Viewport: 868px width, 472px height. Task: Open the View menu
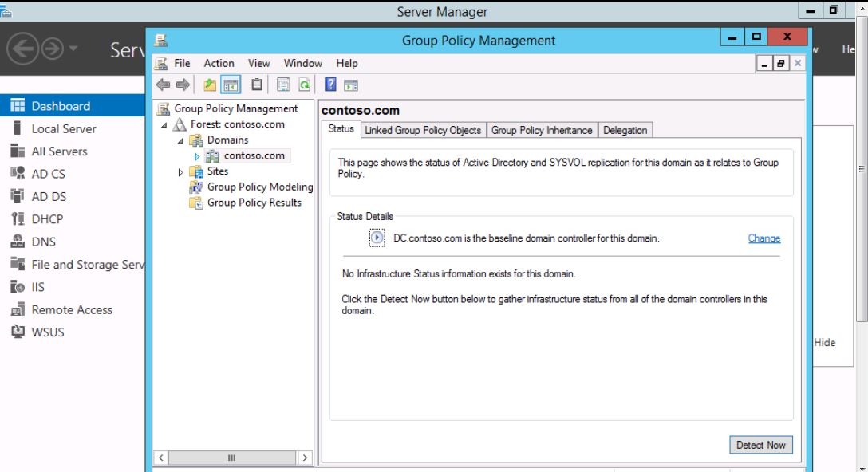tap(258, 63)
